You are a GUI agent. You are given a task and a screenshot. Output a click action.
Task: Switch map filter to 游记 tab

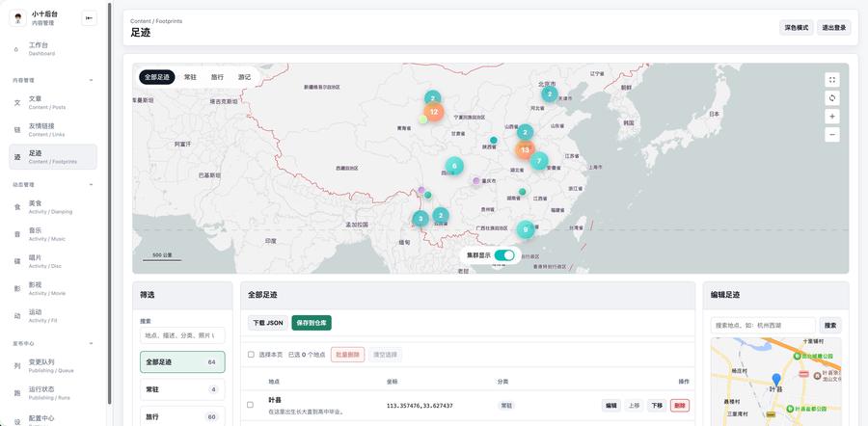(244, 77)
